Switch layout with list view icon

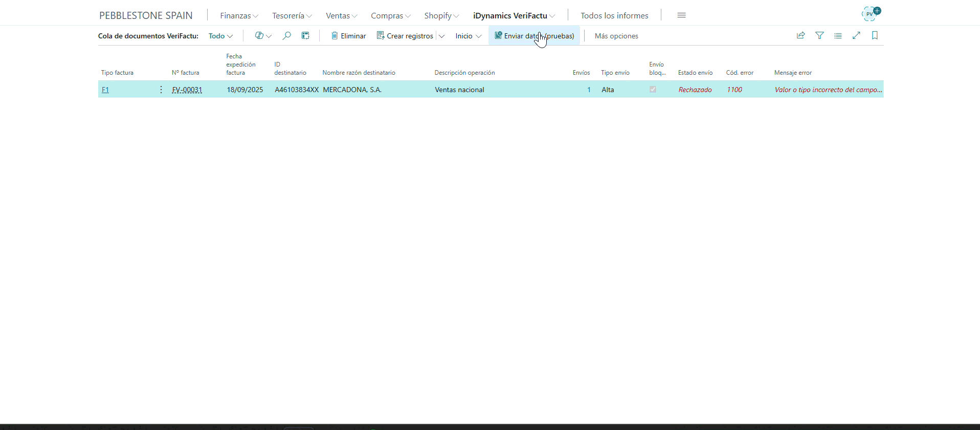tap(838, 36)
